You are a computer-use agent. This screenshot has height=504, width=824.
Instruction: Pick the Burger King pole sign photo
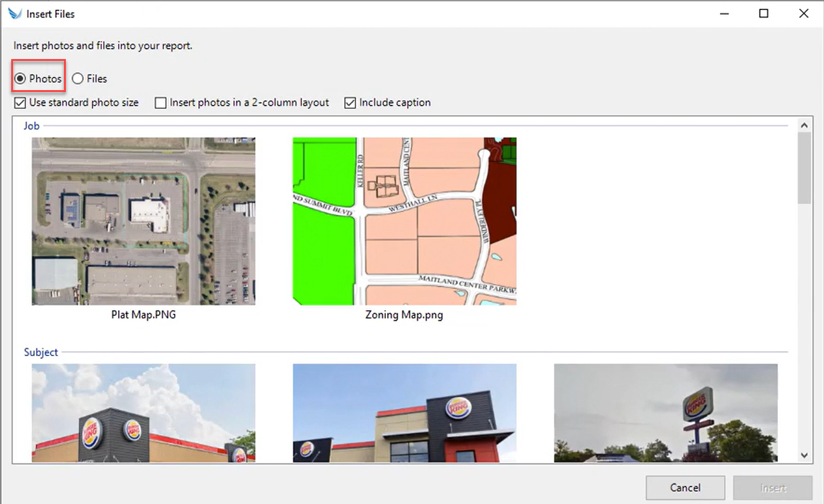pos(666,413)
